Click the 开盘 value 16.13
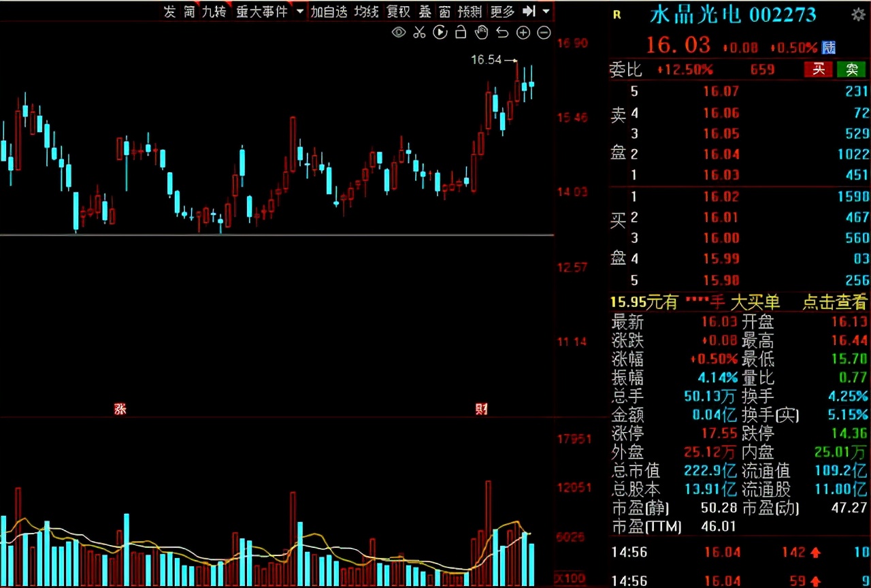This screenshot has height=588, width=871. point(851,322)
